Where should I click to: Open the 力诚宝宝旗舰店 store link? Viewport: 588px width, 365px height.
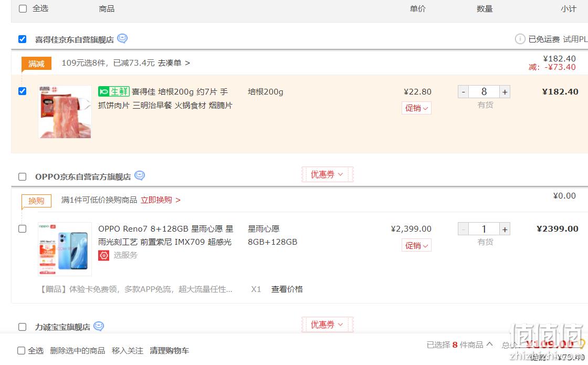point(62,327)
